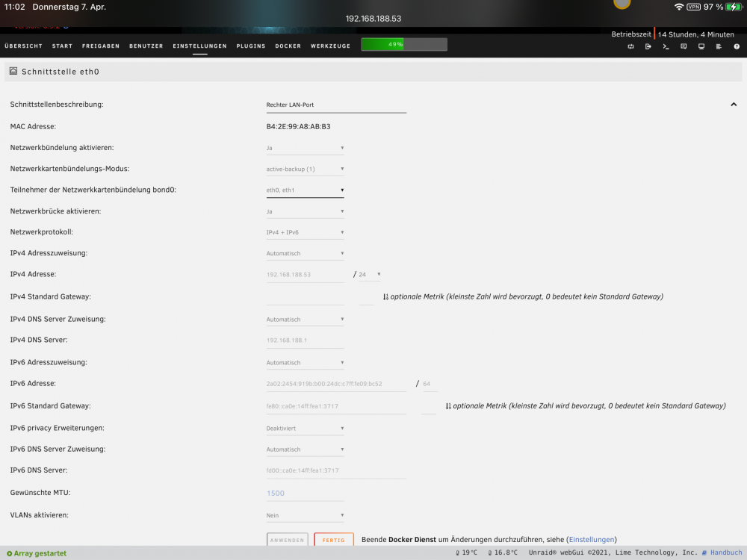Click the battery icon in status bar
This screenshot has width=747, height=560.
point(734,7)
